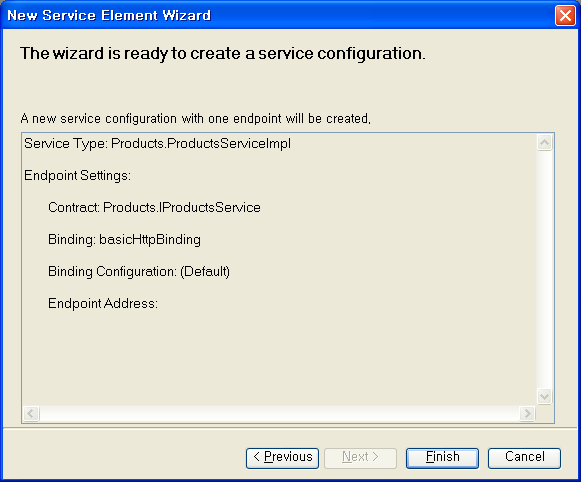This screenshot has height=482, width=581.
Task: Click the summary box scroll-up arrow
Action: [x=544, y=143]
